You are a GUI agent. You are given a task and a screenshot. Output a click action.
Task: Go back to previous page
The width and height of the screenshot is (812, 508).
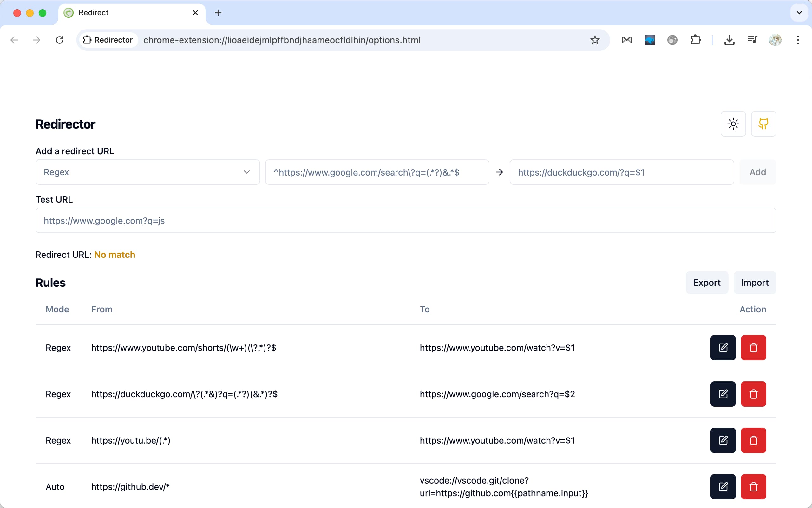point(14,40)
